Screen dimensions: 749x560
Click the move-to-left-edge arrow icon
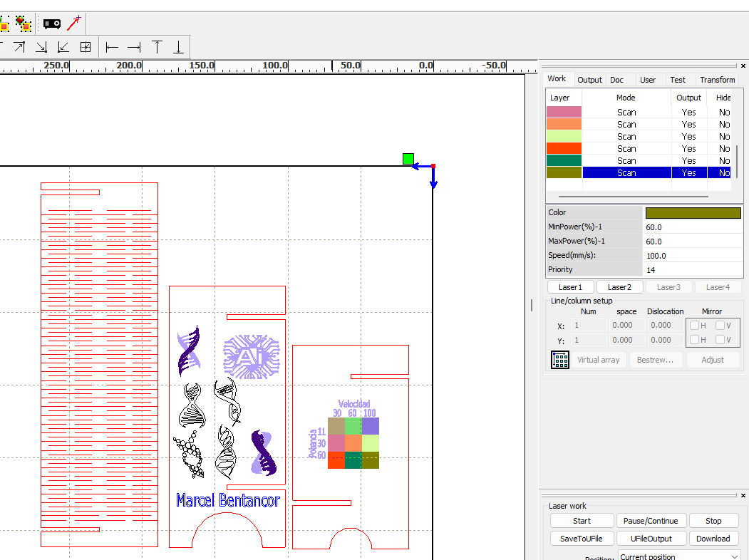pyautogui.click(x=112, y=48)
